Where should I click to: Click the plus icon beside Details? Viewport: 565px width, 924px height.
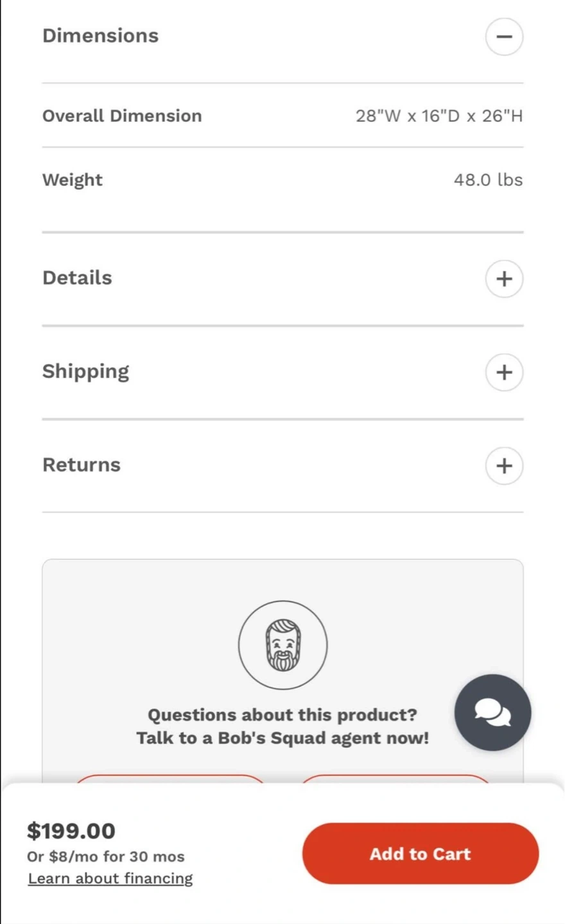click(x=504, y=278)
